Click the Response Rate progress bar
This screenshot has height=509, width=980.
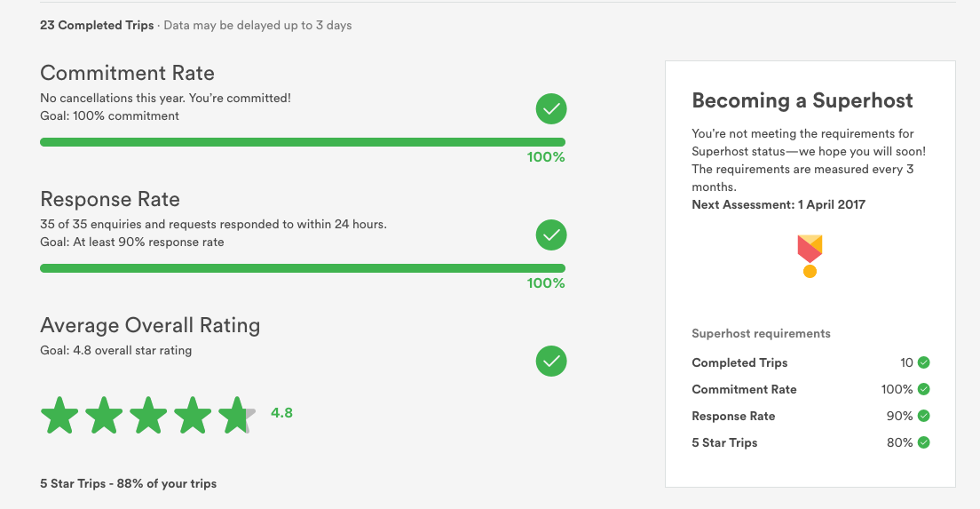pos(303,268)
